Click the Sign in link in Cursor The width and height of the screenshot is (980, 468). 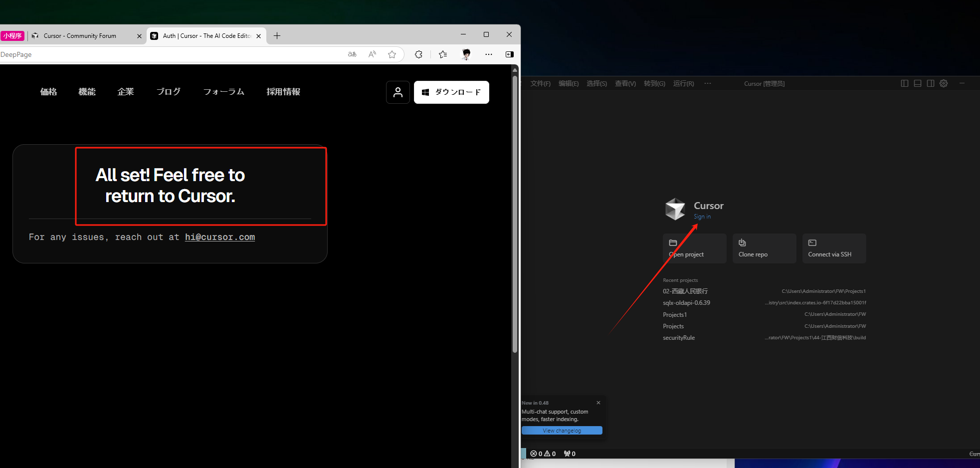[702, 217]
